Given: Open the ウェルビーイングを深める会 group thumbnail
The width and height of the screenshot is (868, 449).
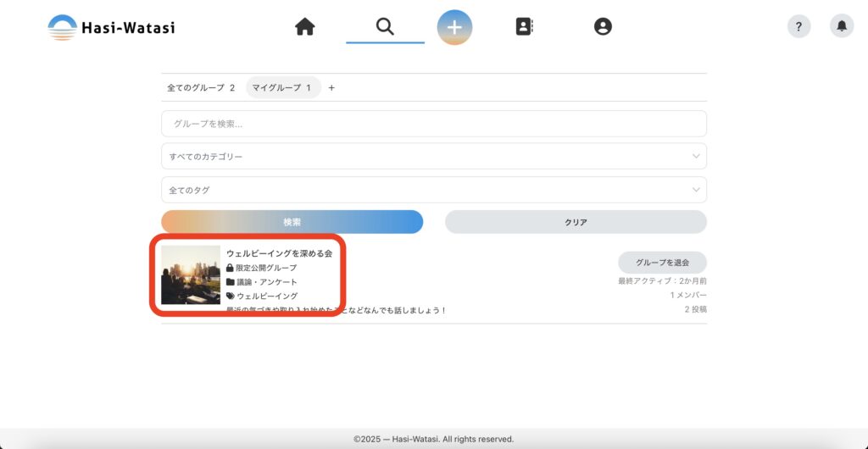Looking at the screenshot, I should [x=191, y=274].
